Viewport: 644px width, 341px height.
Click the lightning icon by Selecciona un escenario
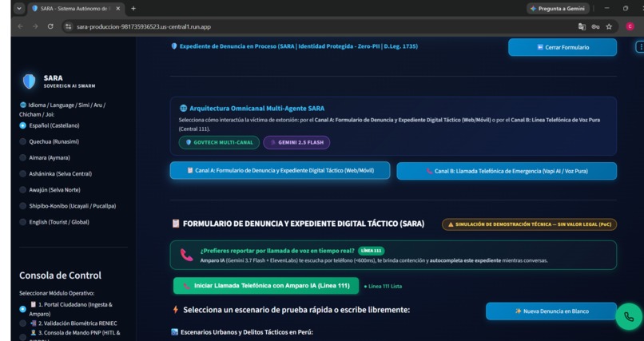pos(175,310)
